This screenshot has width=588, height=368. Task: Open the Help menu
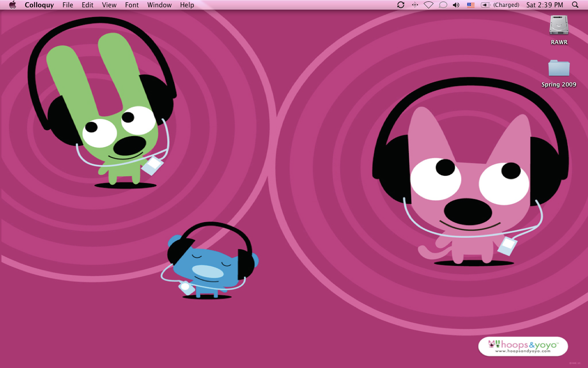[x=187, y=5]
